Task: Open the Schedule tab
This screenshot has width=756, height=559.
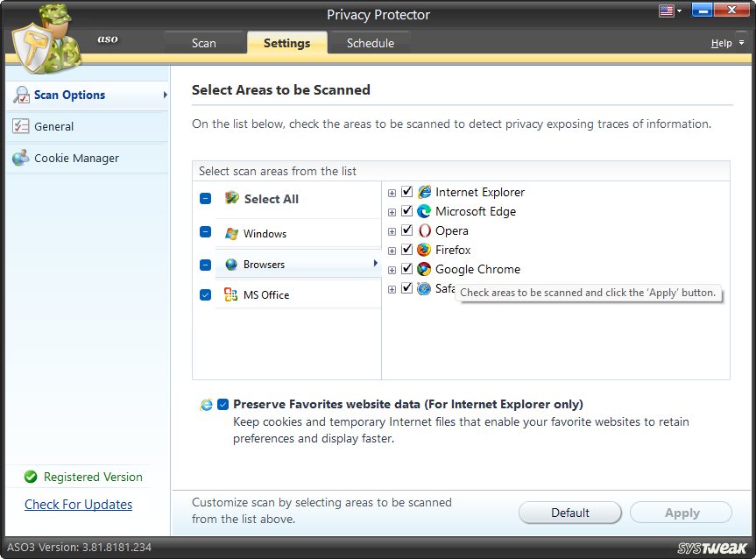Action: point(369,41)
